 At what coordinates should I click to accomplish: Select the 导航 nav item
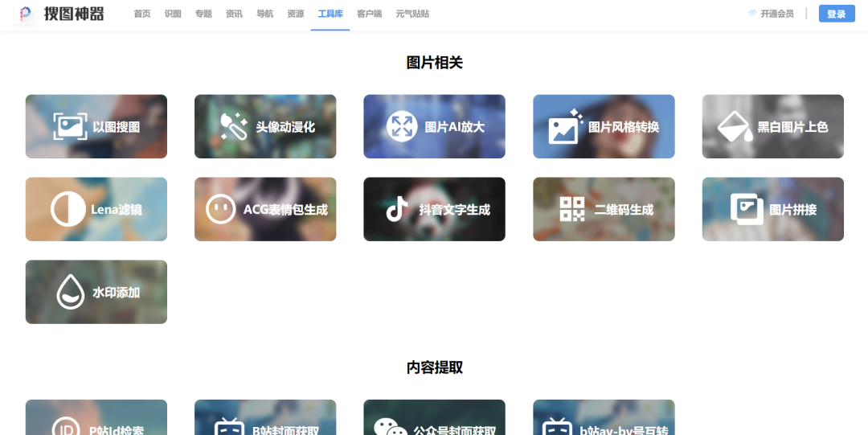pos(264,14)
